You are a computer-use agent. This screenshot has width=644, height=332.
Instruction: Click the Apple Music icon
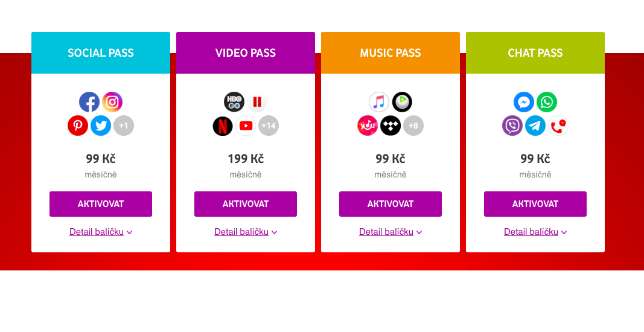[x=379, y=102]
